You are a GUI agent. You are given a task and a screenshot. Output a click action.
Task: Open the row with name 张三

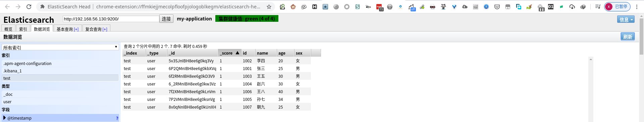[217, 68]
